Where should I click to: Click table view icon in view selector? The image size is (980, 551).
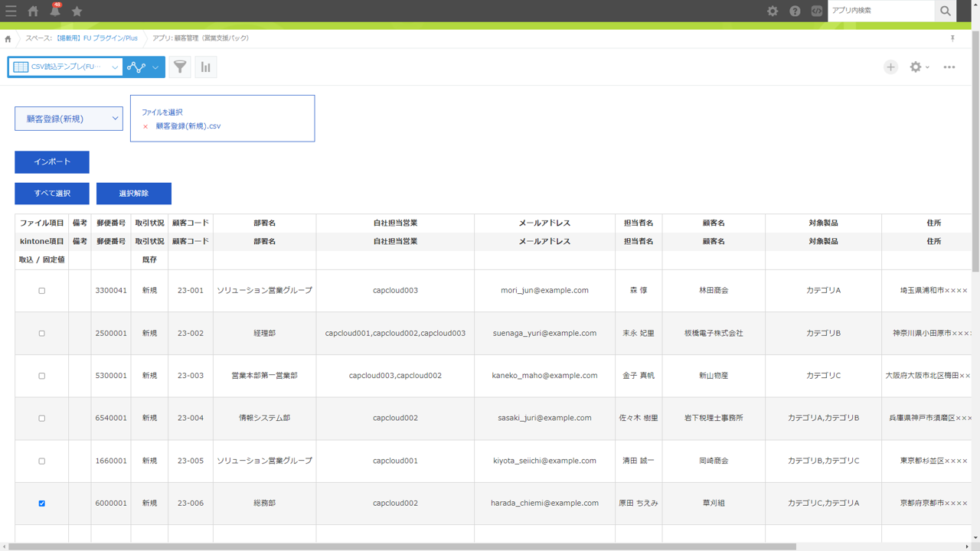coord(21,67)
